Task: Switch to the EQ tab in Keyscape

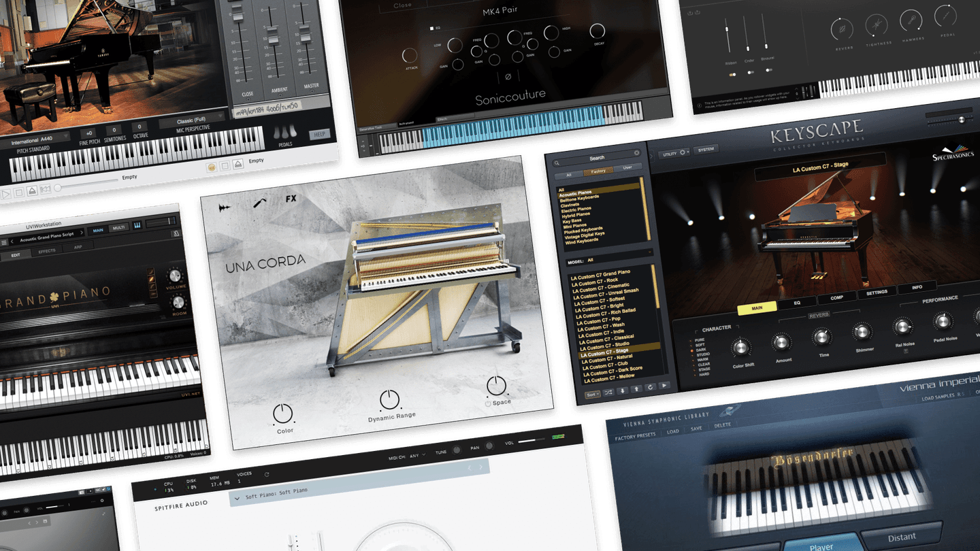Action: [797, 303]
